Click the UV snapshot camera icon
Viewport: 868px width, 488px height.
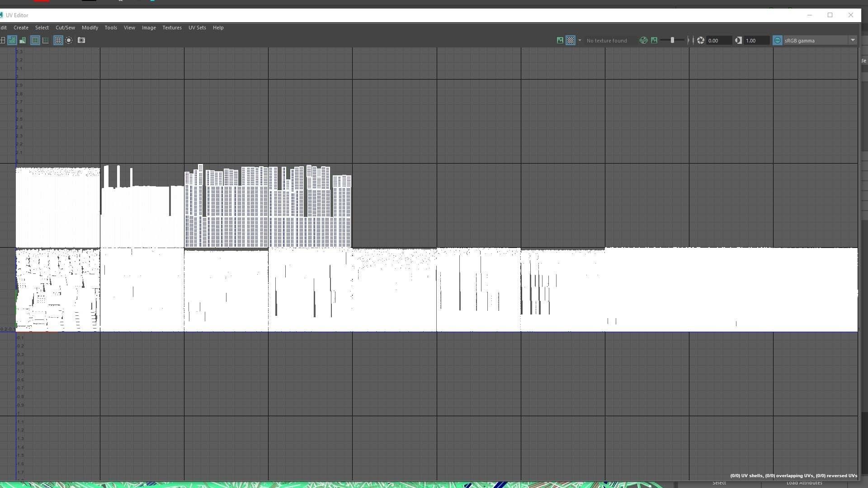[81, 40]
